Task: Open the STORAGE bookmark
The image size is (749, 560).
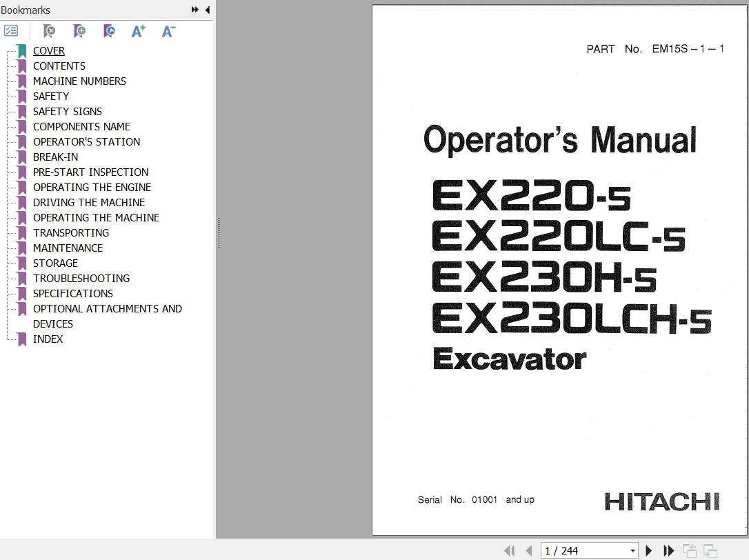Action: [x=55, y=263]
